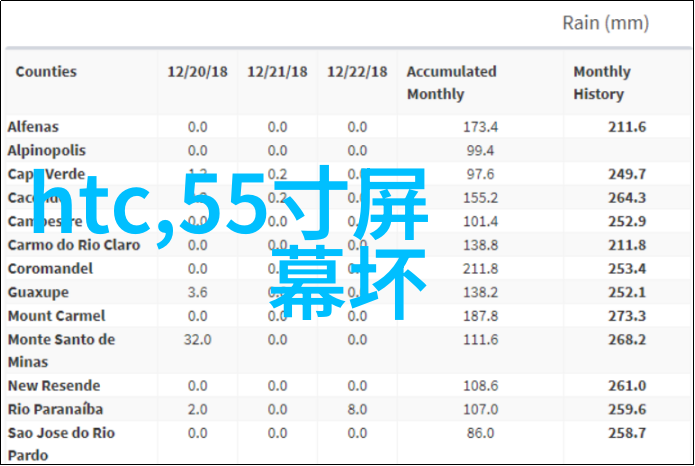Click the Monthly History column header
This screenshot has height=466, width=695.
tap(602, 83)
